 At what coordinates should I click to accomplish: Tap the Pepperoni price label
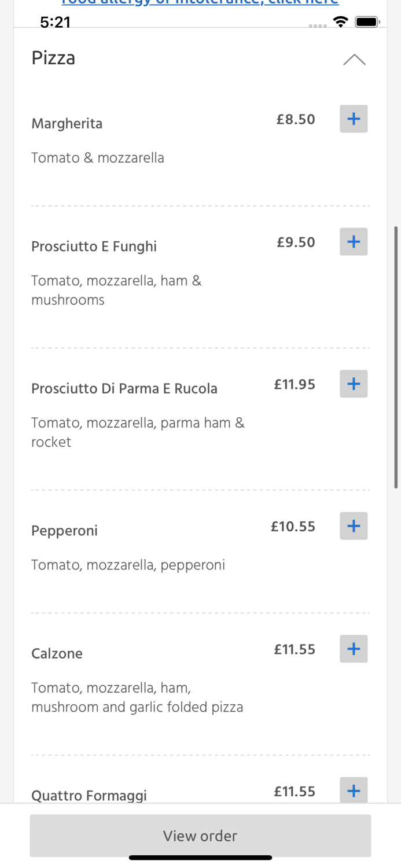point(292,527)
